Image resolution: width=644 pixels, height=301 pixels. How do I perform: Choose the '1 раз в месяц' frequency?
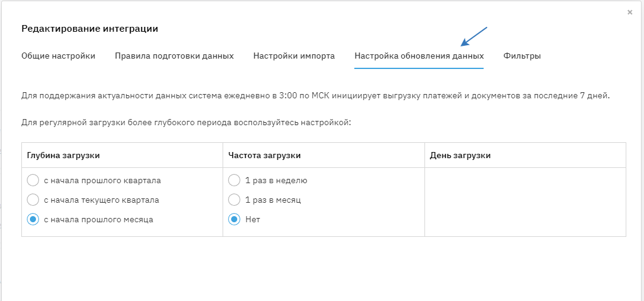tap(234, 200)
